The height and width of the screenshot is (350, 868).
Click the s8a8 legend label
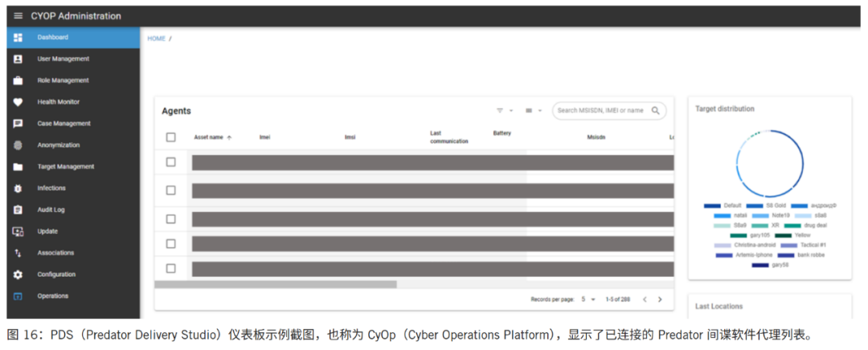[821, 216]
